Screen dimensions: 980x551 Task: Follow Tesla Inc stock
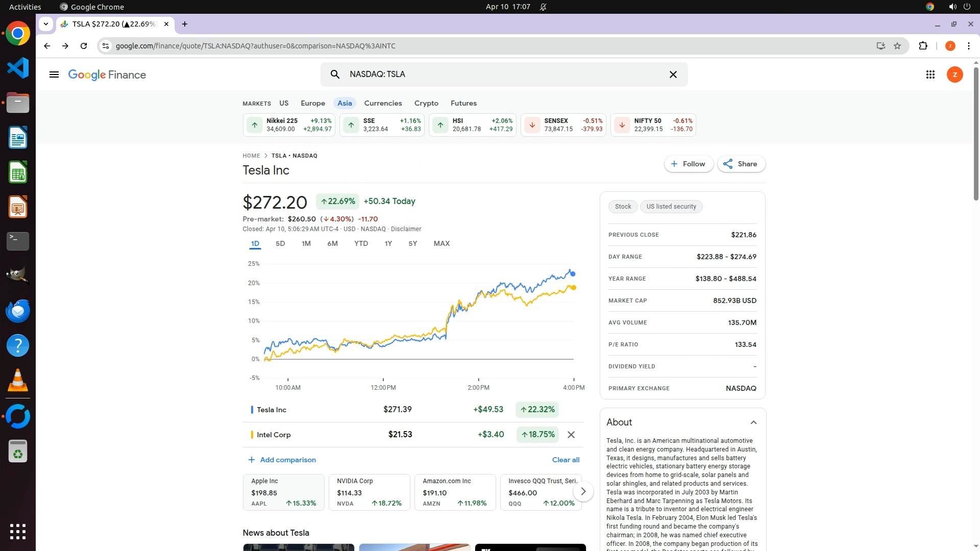pos(688,164)
